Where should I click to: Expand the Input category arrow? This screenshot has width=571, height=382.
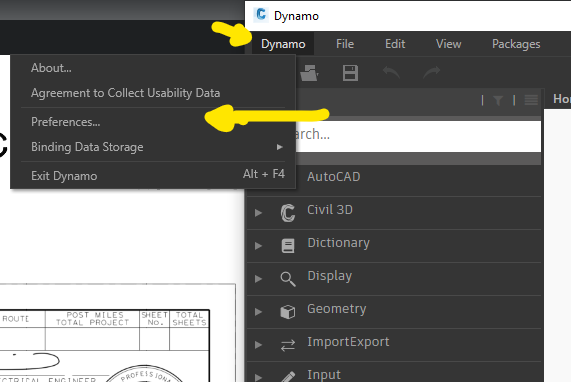(258, 377)
